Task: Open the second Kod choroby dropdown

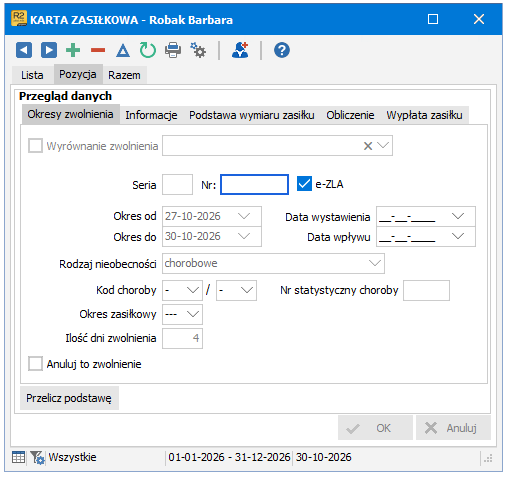Action: tap(247, 290)
